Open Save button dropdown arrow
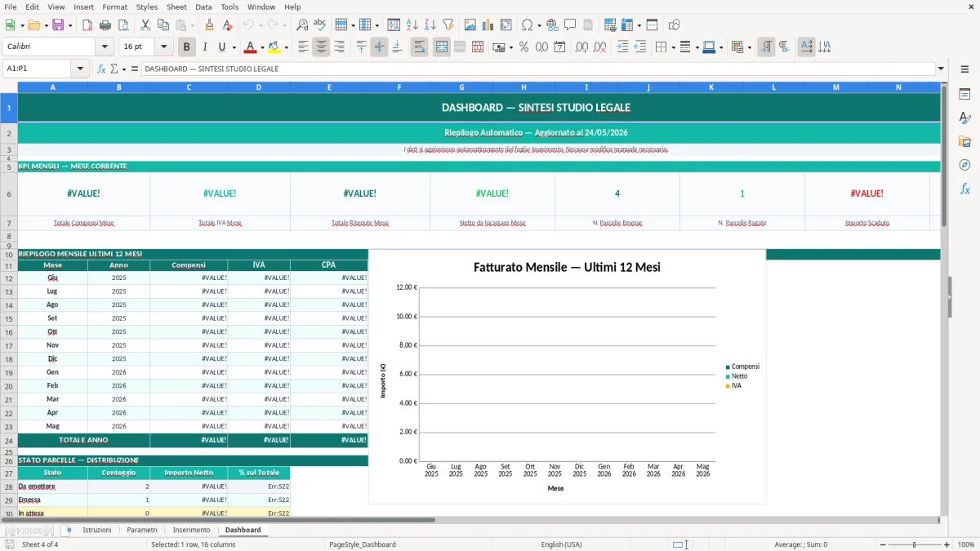Viewport: 980px width, 551px height. tap(70, 25)
